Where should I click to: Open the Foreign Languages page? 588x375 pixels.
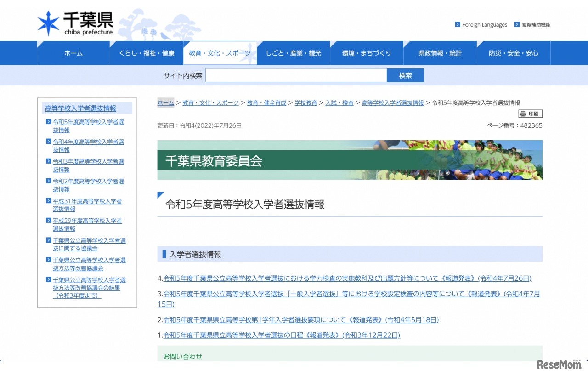(x=484, y=24)
